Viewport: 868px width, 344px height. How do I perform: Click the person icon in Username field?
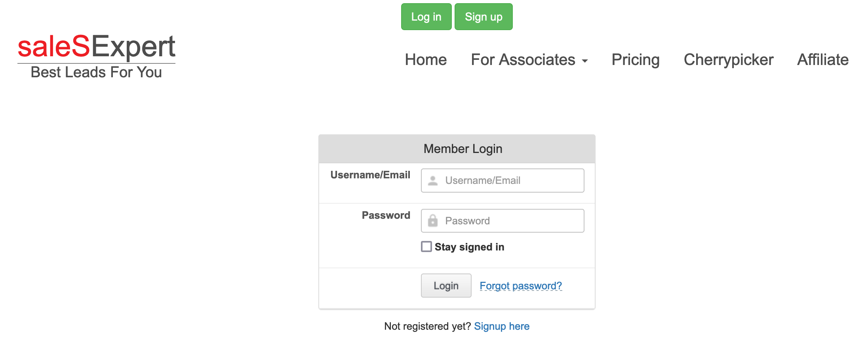433,180
